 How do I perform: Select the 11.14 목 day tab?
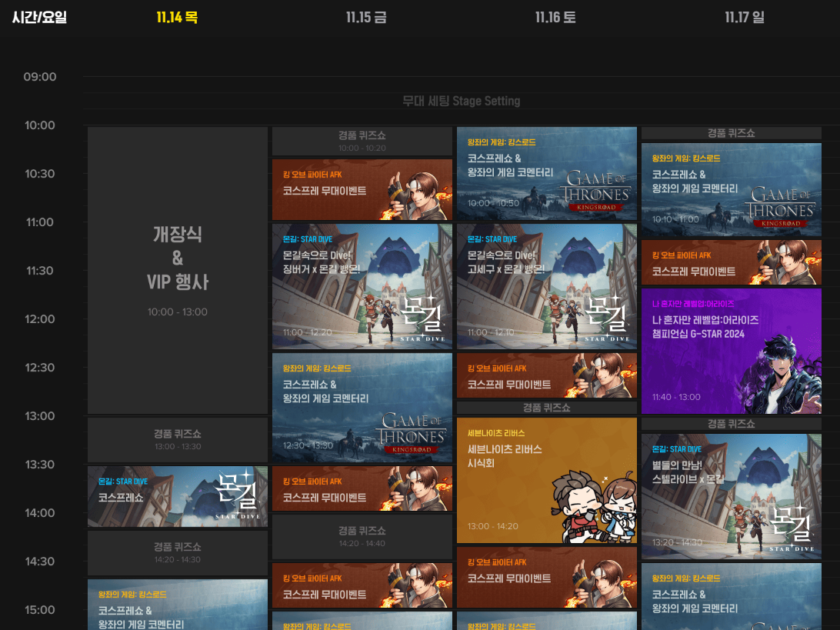point(178,17)
